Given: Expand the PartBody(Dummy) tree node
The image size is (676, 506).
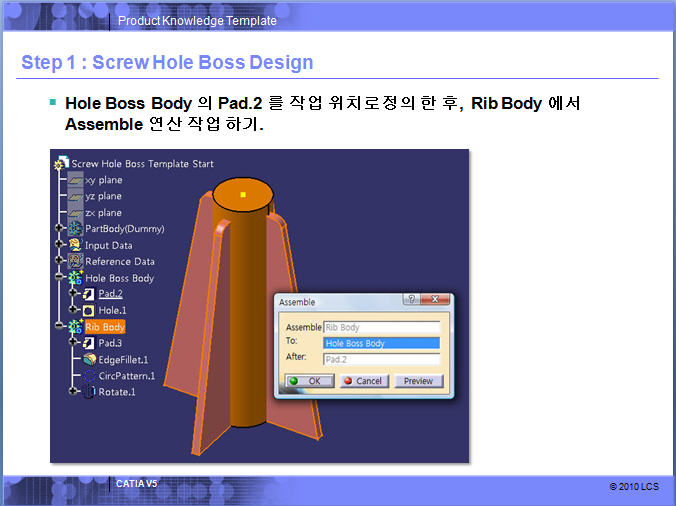Looking at the screenshot, I should coord(60,229).
